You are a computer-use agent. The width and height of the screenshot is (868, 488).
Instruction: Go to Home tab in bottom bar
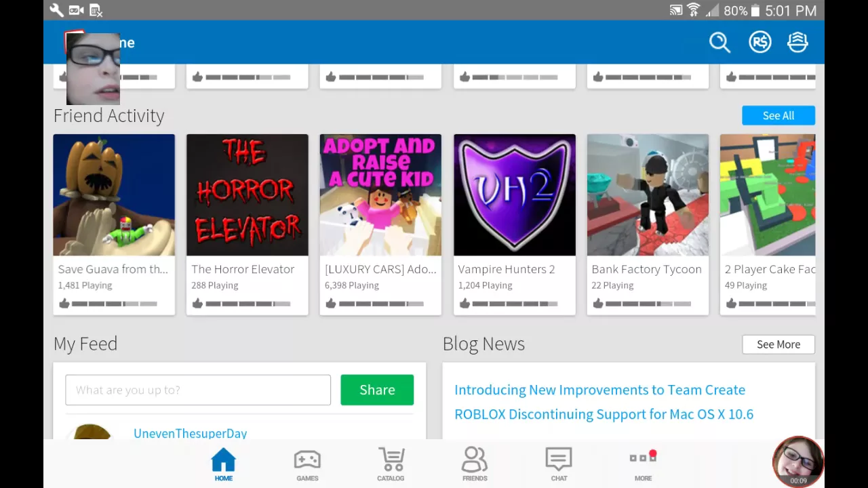[x=223, y=465]
